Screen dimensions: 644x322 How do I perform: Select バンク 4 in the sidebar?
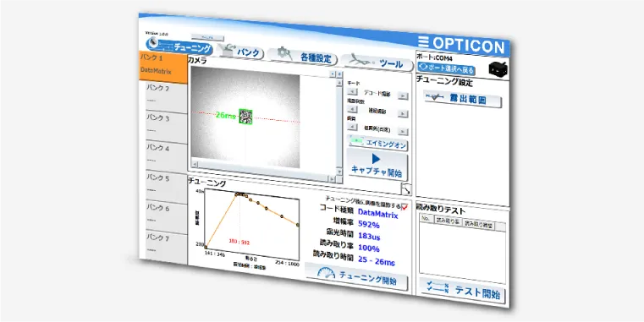(x=167, y=155)
